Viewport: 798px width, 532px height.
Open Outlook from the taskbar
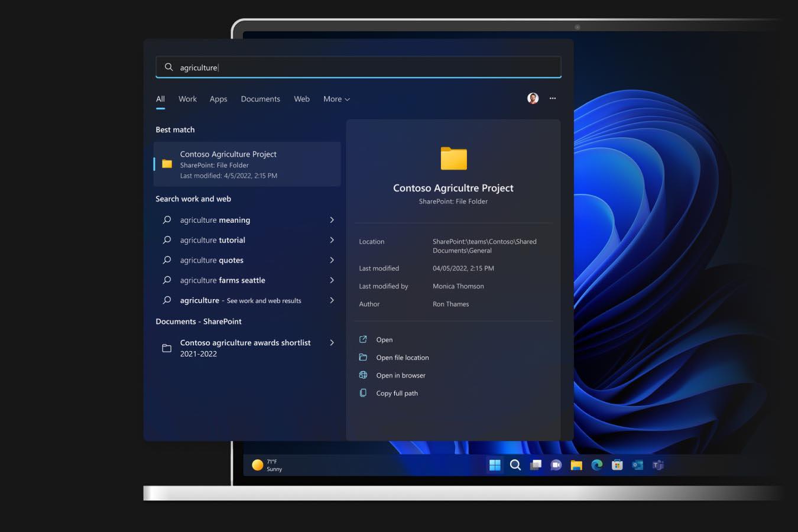(x=637, y=465)
